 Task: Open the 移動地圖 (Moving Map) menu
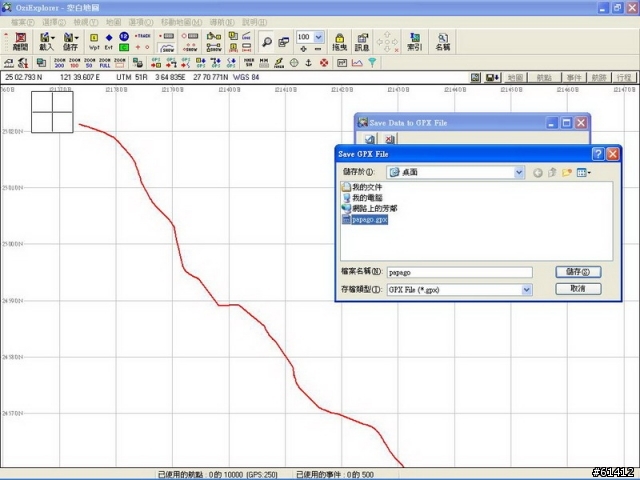coord(181,22)
